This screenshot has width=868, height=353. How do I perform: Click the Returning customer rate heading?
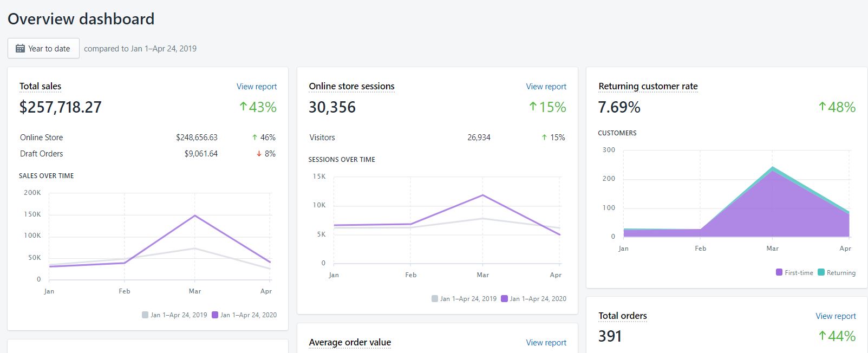(x=648, y=86)
